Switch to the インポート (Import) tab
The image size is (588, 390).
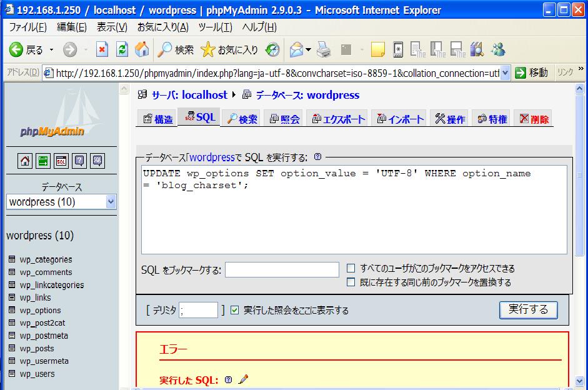tap(400, 119)
